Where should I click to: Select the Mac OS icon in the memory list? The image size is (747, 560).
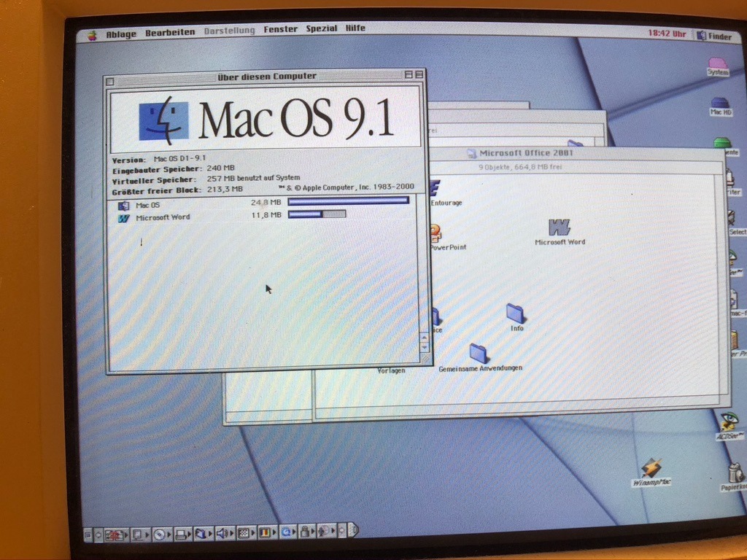pos(123,206)
